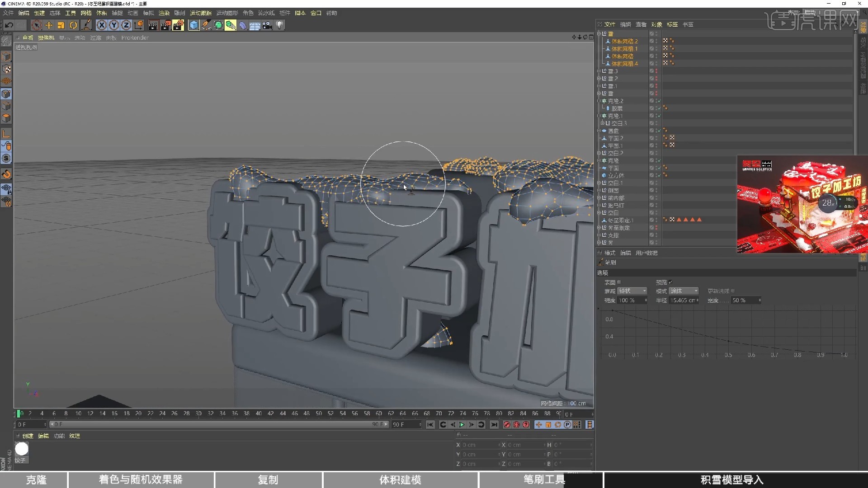
Task: Open the 窗口 menu
Action: [x=316, y=13]
